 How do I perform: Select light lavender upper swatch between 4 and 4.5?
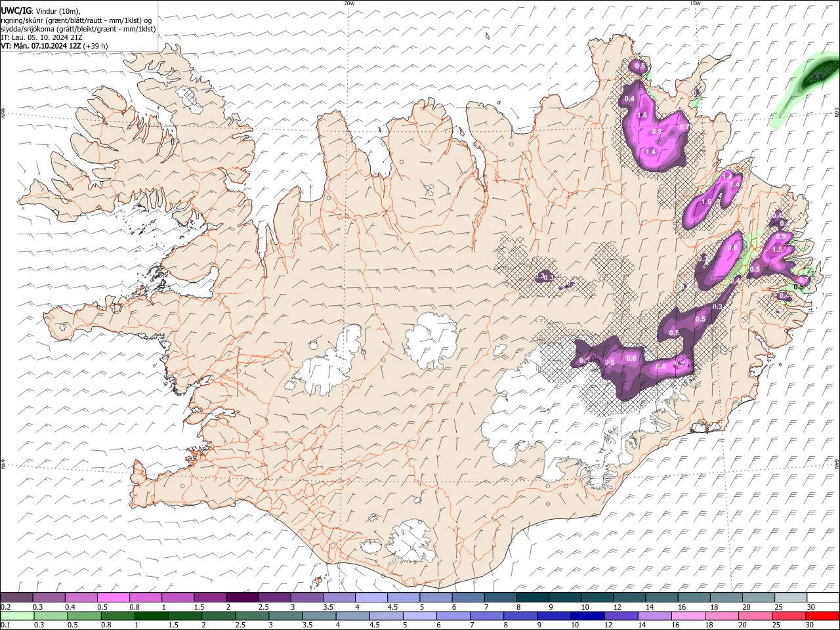click(x=370, y=597)
